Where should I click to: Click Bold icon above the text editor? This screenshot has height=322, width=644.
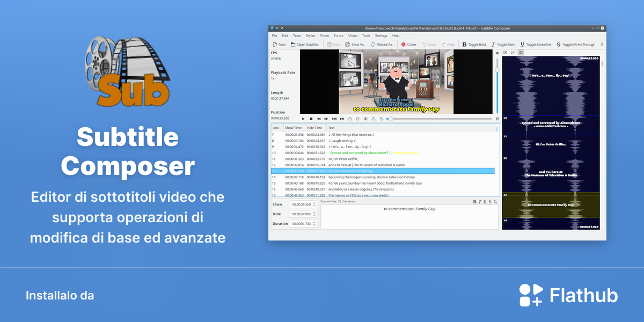pos(475,202)
